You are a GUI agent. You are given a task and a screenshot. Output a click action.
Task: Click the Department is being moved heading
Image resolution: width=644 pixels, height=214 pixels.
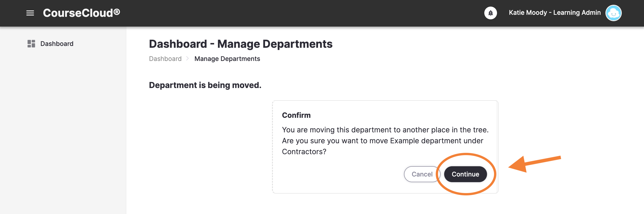(x=205, y=85)
